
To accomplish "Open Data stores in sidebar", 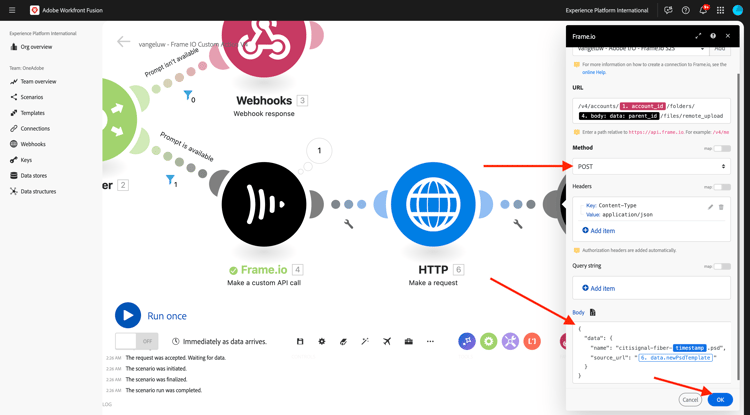I will click(x=33, y=175).
